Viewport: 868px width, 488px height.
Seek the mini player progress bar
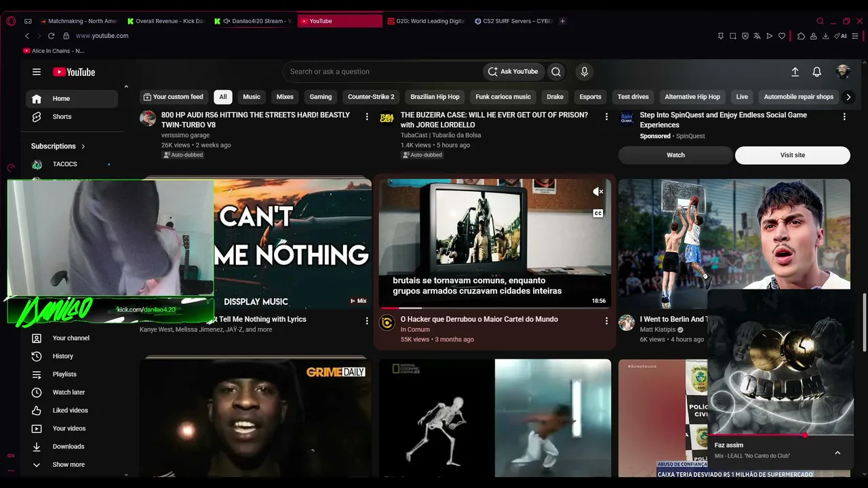point(781,435)
